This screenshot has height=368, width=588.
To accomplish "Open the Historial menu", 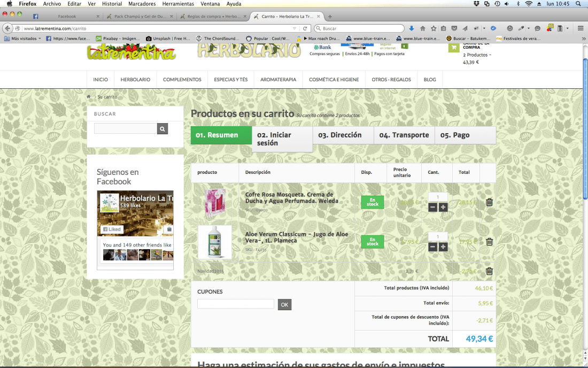I will (x=112, y=4).
